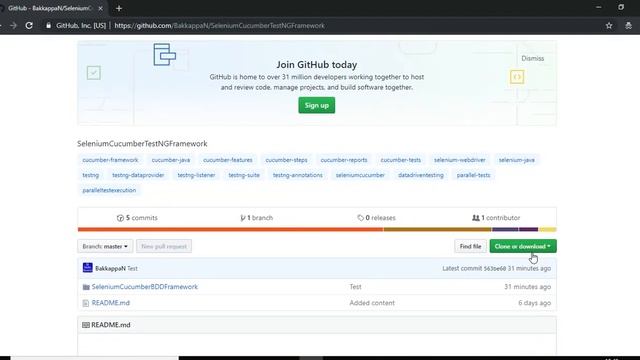Click the commits clock icon

click(x=120, y=218)
